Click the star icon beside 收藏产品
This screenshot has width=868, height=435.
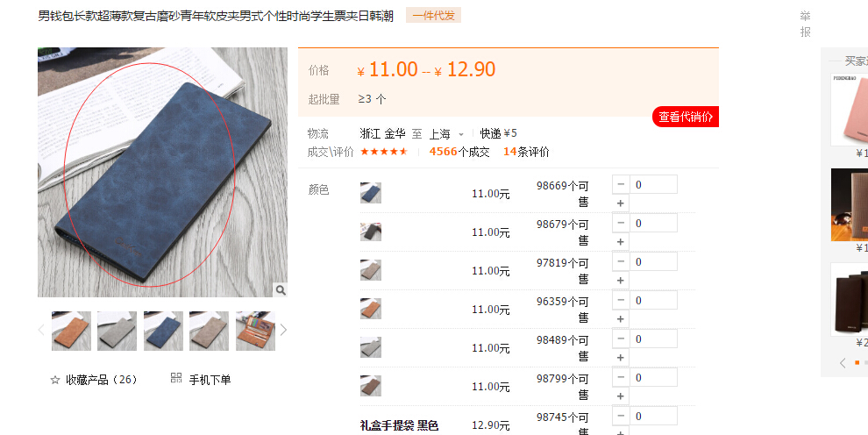point(55,380)
